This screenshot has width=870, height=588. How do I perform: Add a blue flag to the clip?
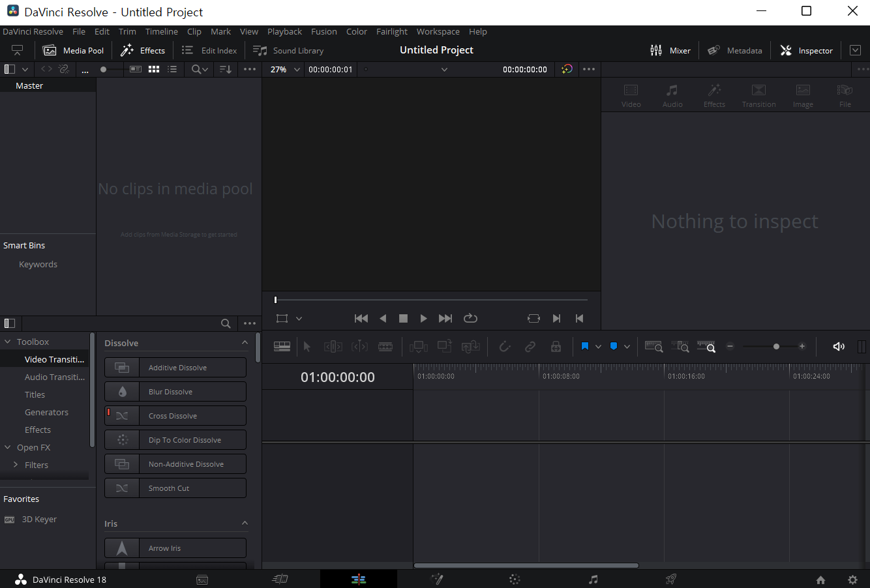point(584,346)
